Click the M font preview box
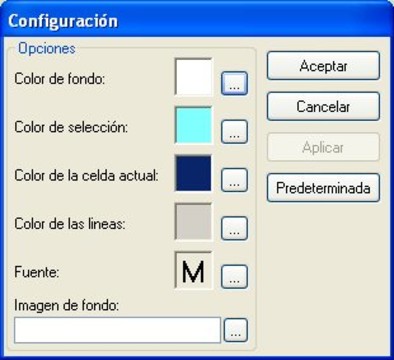 pyautogui.click(x=193, y=270)
